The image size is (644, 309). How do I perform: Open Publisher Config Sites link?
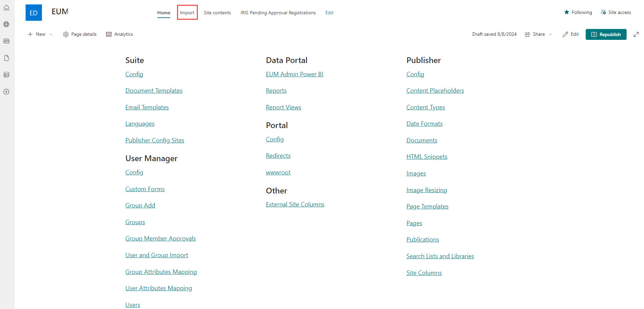pos(155,140)
